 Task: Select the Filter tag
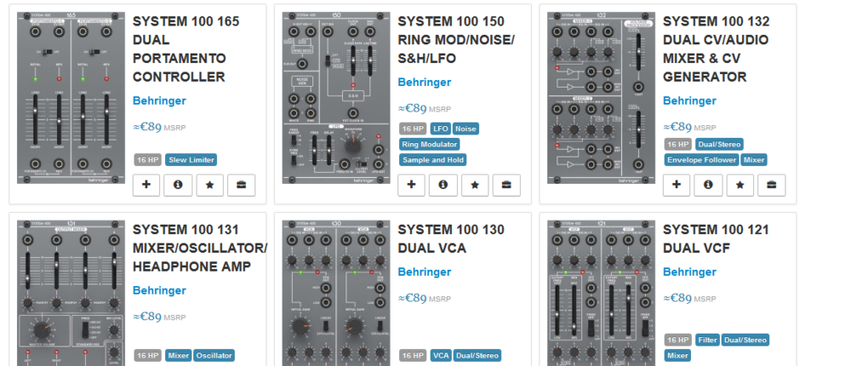point(707,340)
